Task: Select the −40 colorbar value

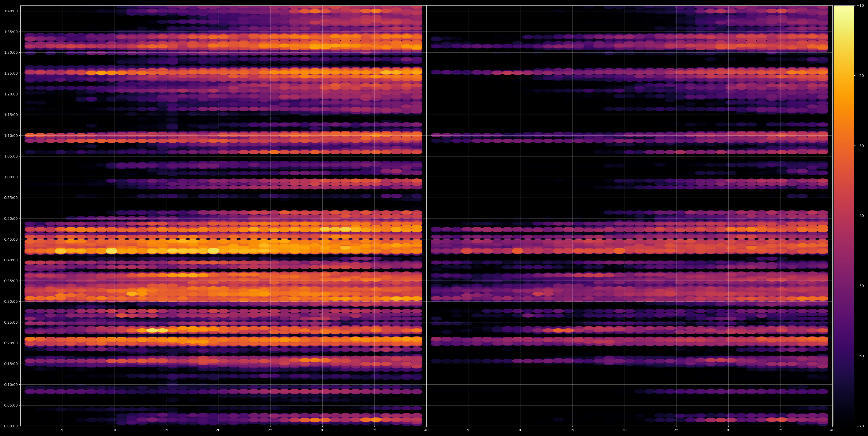Action: pos(860,216)
